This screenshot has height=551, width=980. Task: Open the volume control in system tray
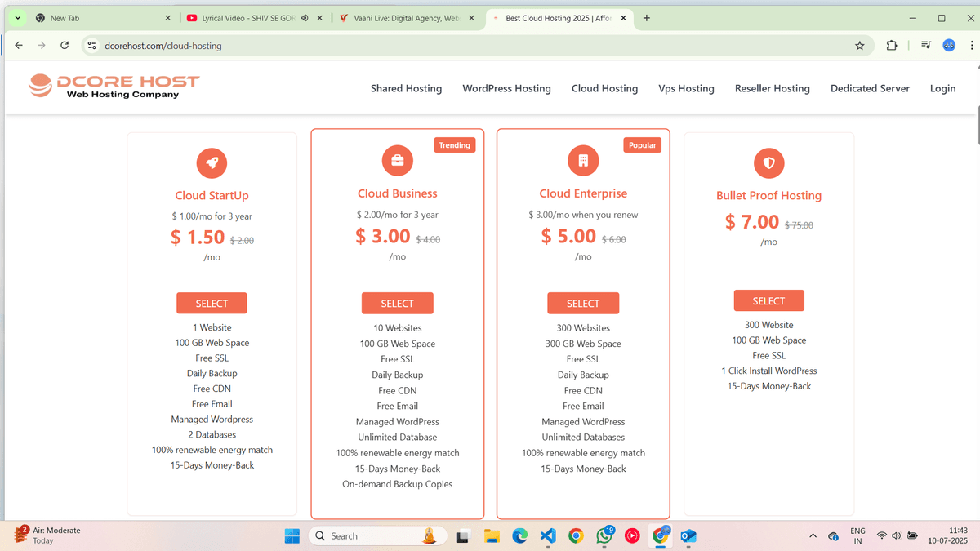[x=897, y=535]
